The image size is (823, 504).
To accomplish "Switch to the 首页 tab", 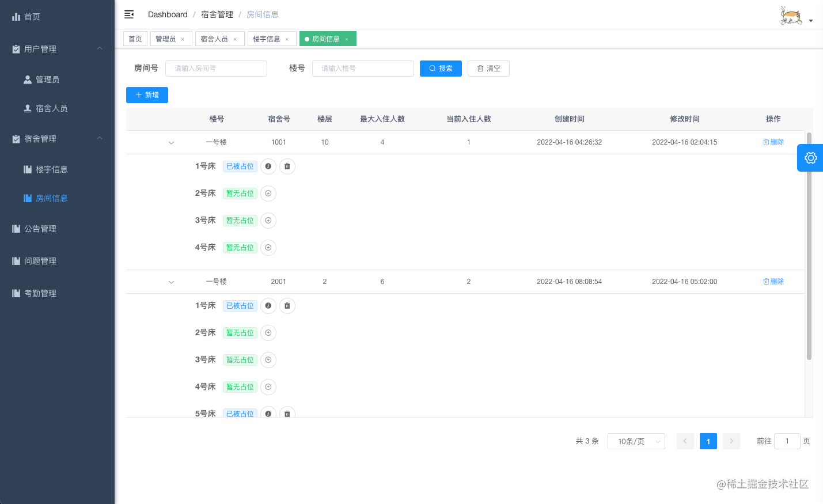I will tap(135, 39).
